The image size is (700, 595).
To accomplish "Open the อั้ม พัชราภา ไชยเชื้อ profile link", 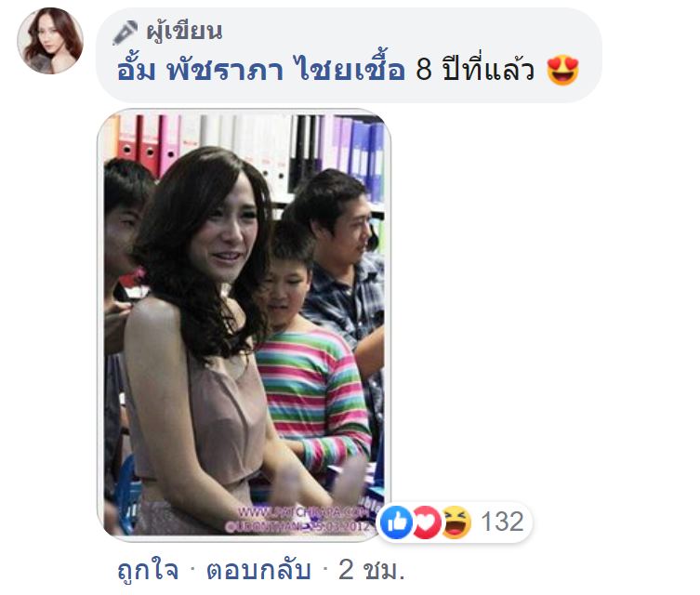I will 260,70.
